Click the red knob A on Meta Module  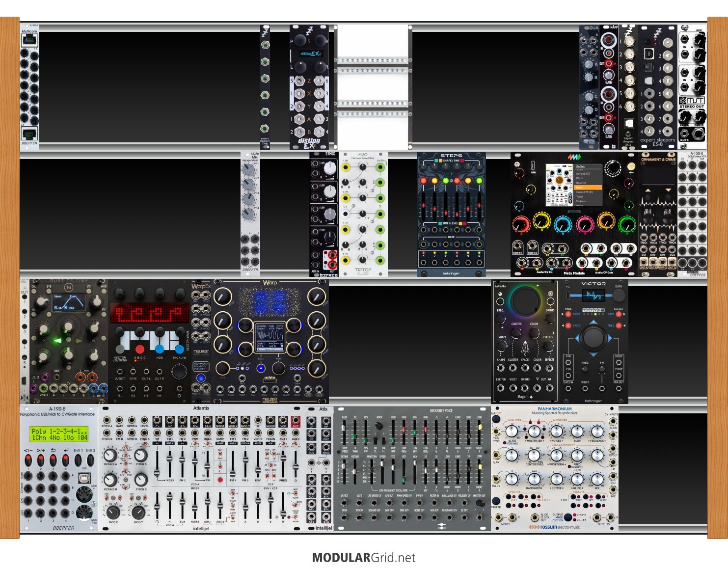click(x=520, y=224)
